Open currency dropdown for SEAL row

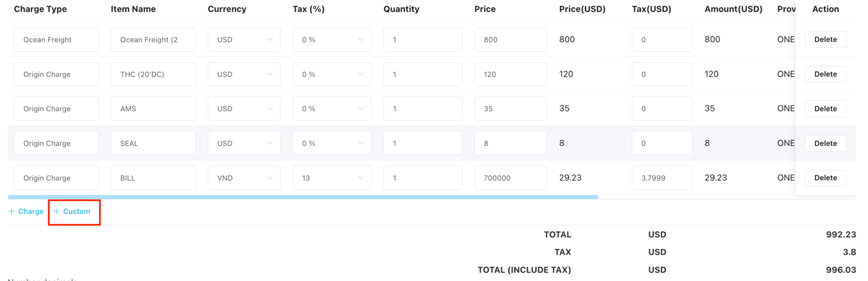[x=244, y=144]
